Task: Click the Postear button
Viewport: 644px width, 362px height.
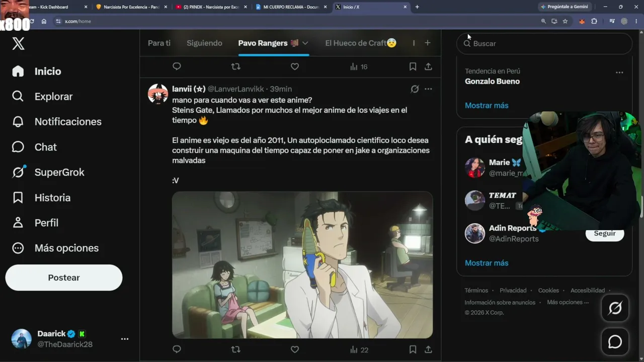Action: pyautogui.click(x=64, y=278)
